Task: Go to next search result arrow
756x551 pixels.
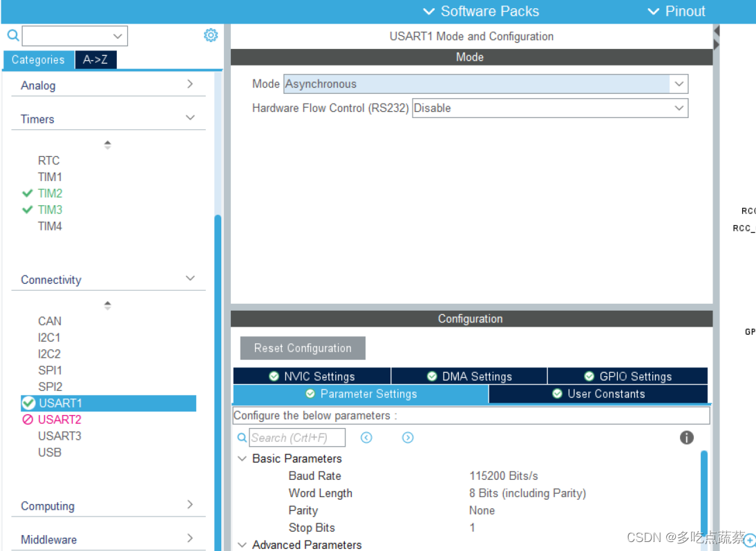Action: pyautogui.click(x=408, y=437)
